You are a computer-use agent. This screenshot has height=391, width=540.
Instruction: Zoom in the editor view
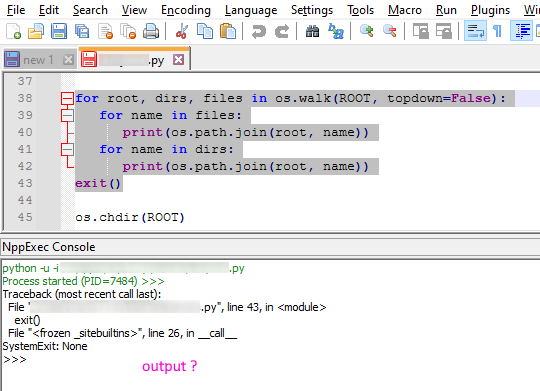click(x=366, y=31)
